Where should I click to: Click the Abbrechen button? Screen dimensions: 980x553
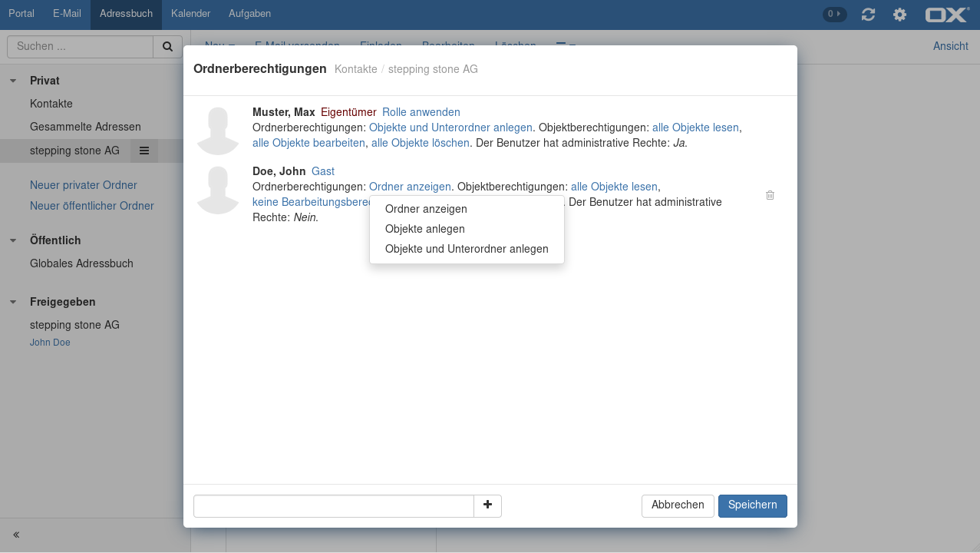[x=677, y=505]
